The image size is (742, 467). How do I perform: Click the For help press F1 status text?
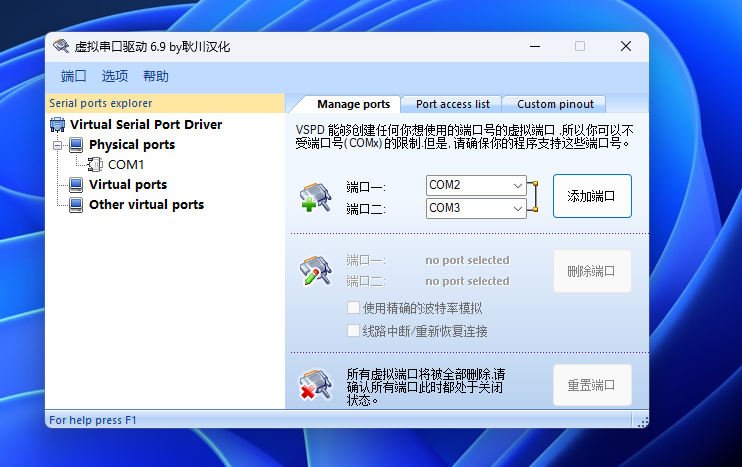(x=93, y=420)
